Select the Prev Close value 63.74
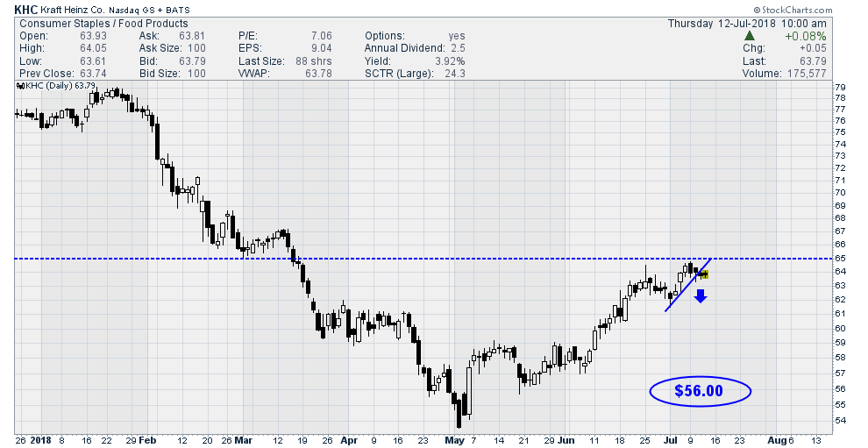Screen dimensions: 868x448 click(x=93, y=73)
